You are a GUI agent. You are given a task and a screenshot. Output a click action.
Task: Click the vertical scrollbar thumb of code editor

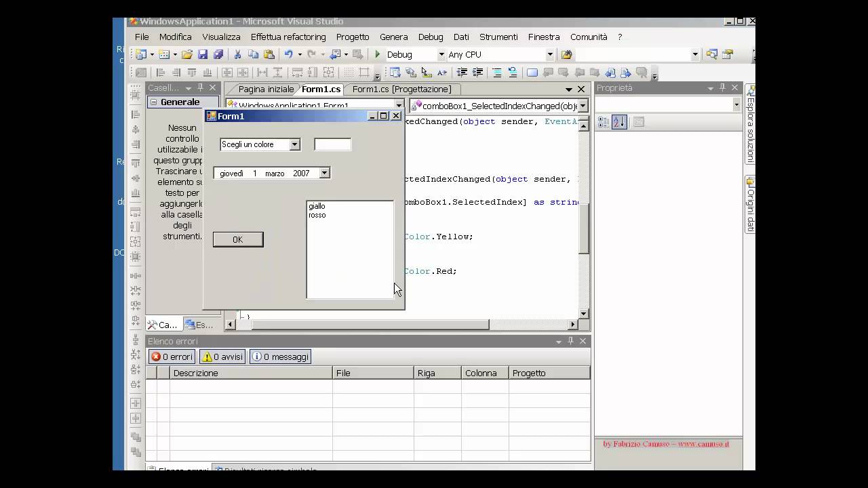point(584,228)
